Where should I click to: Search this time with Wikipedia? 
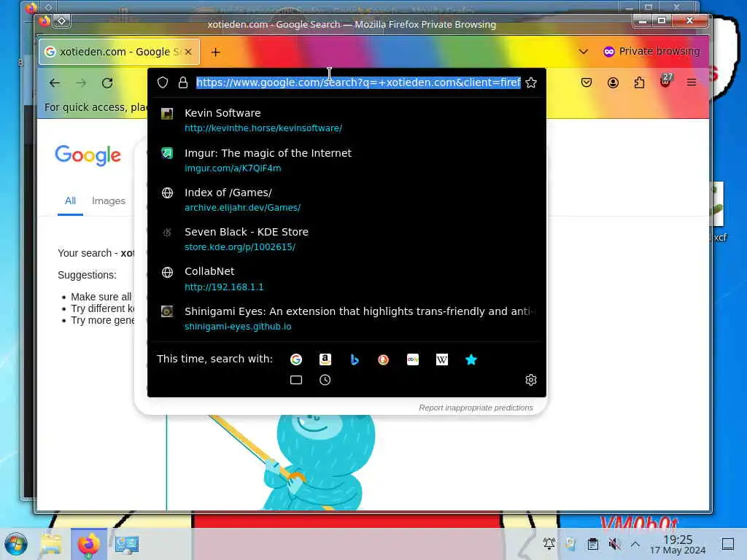(441, 359)
